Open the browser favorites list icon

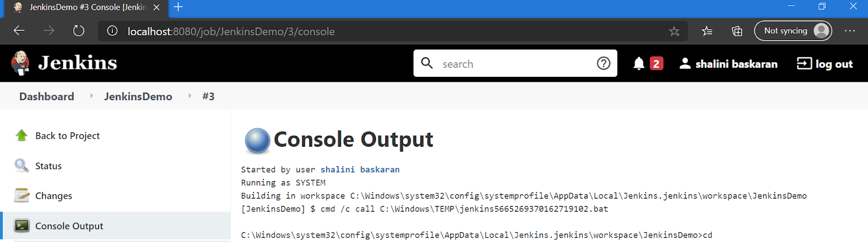coord(707,31)
